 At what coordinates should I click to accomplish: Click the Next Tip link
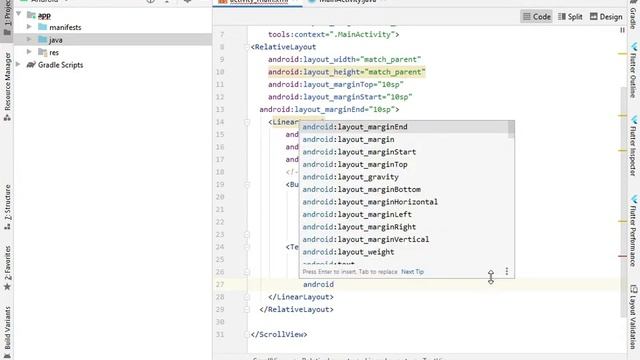tap(412, 272)
